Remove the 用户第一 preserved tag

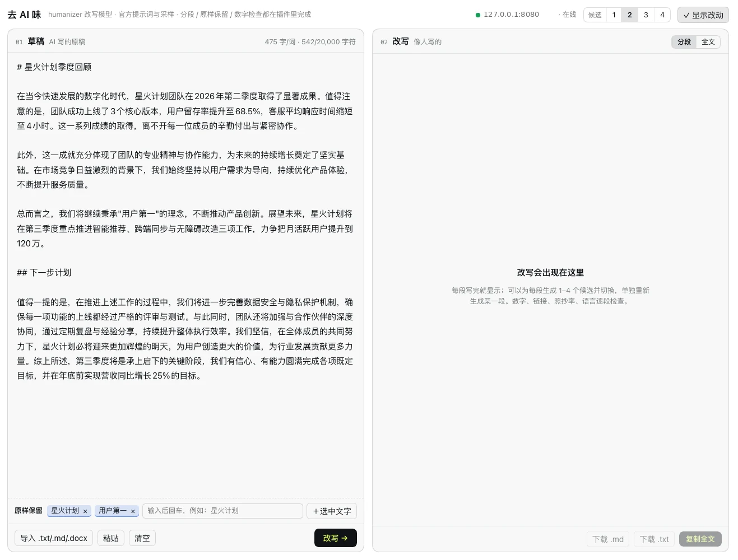[x=133, y=511]
